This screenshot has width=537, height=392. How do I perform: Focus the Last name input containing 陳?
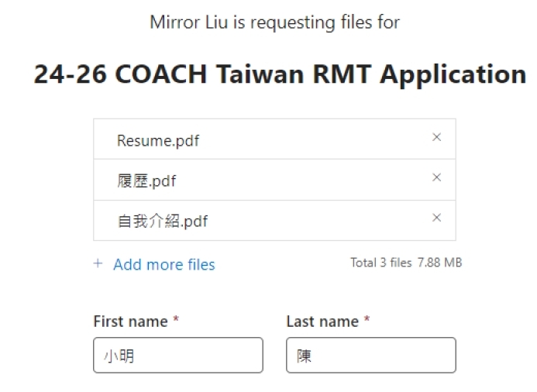(x=371, y=355)
